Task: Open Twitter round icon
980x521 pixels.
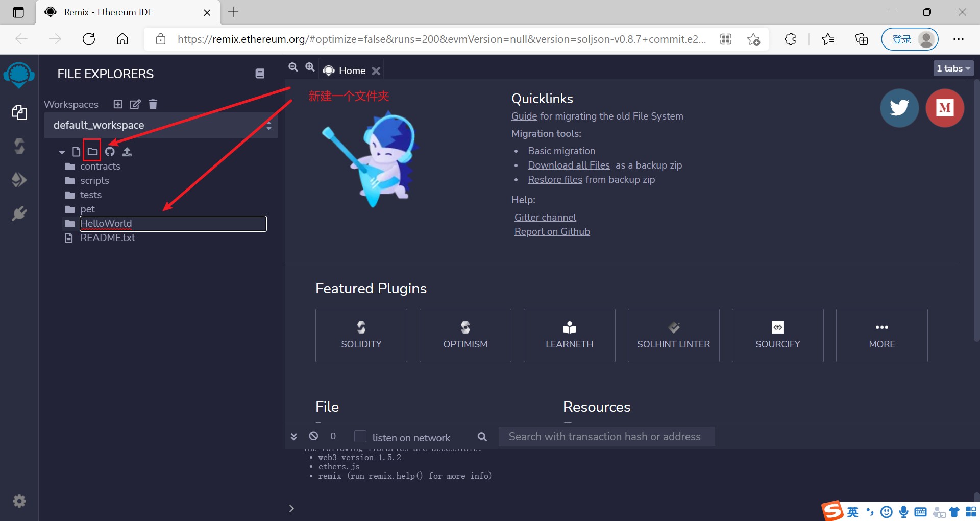Action: [899, 108]
